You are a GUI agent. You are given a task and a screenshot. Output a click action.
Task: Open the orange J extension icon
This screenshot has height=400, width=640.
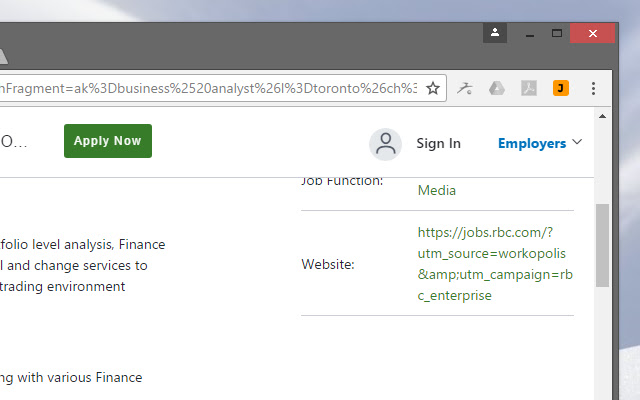point(561,88)
